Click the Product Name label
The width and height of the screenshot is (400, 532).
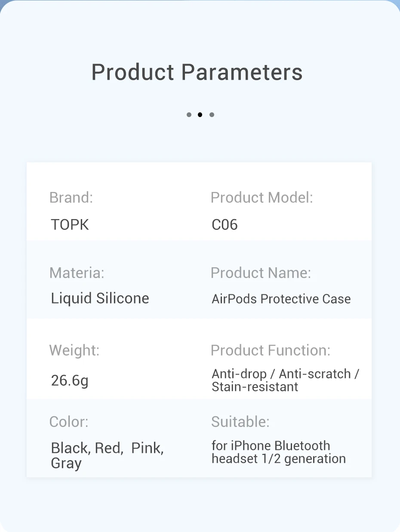point(261,273)
